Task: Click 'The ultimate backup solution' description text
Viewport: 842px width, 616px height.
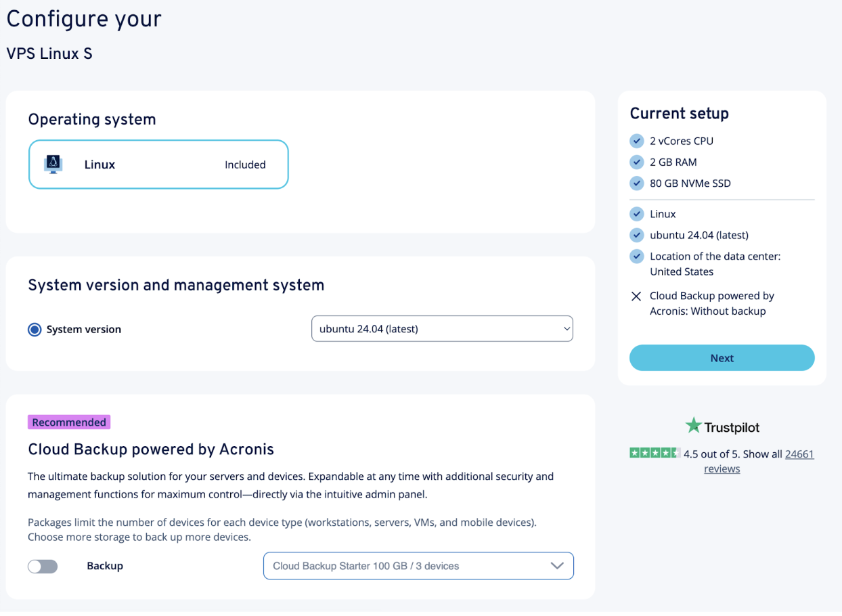Action: (x=291, y=485)
